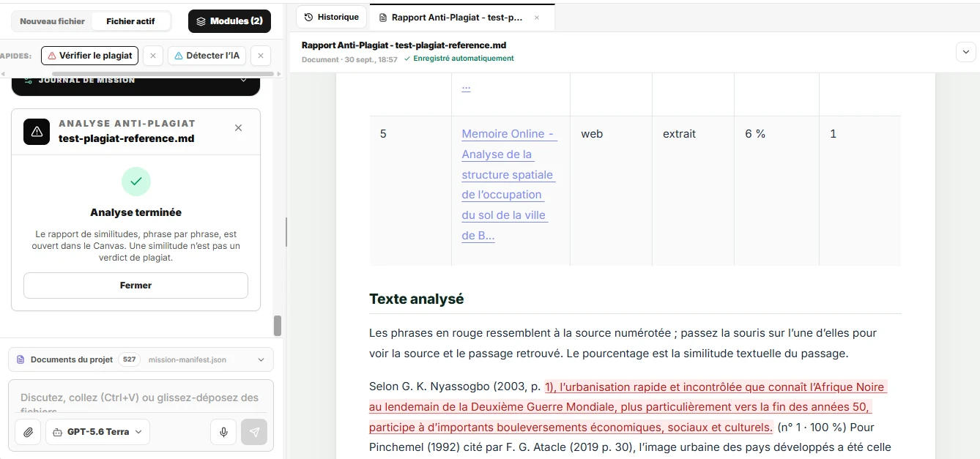Click the Texte analysé heading
Image resolution: width=980 pixels, height=459 pixels.
tap(416, 299)
